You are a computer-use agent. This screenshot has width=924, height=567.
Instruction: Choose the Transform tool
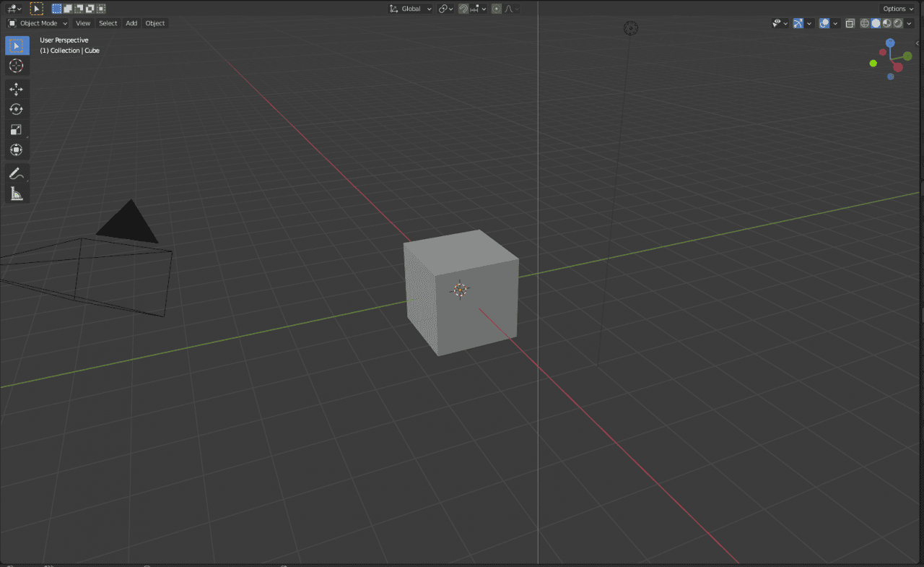coord(17,150)
